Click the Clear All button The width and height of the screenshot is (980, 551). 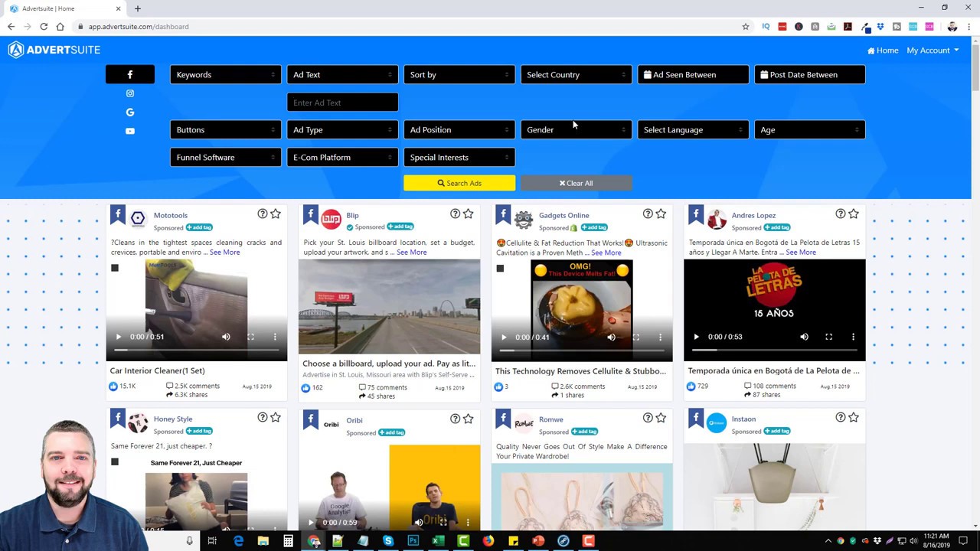coord(576,183)
